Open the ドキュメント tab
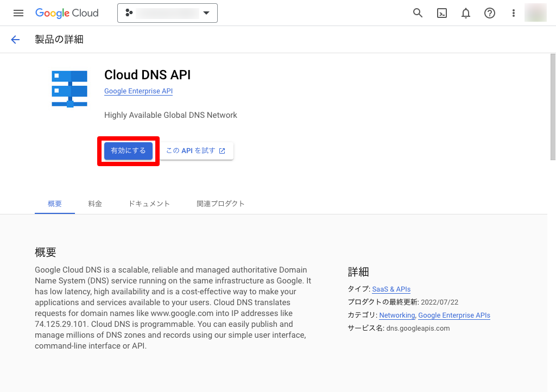This screenshot has width=556, height=392. coord(149,204)
